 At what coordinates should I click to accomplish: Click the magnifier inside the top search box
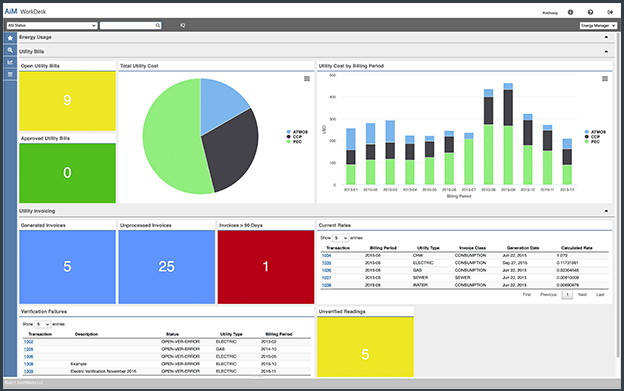pos(158,25)
